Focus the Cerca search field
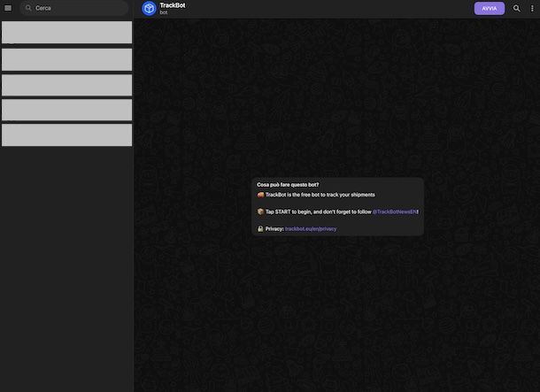The height and width of the screenshot is (392, 540). tap(74, 8)
